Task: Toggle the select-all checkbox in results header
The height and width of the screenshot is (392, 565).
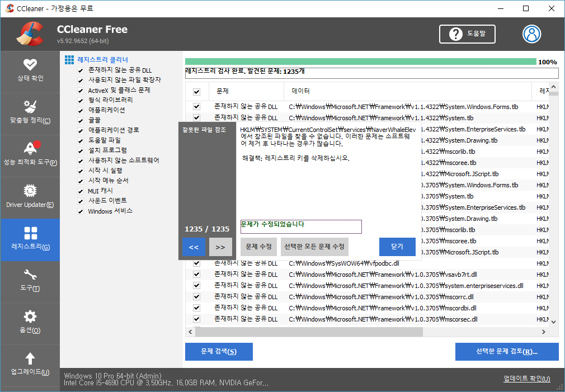Action: (x=196, y=91)
